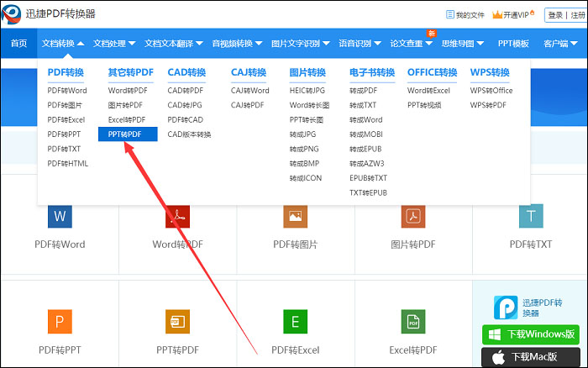
Task: Click the red Word转PDF tile icon
Action: (x=178, y=217)
